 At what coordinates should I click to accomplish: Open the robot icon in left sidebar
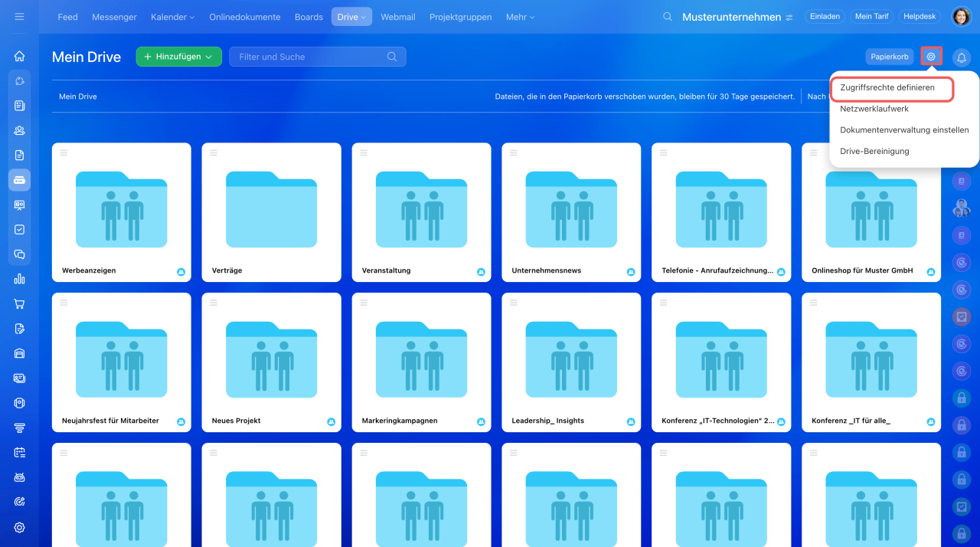tap(19, 477)
